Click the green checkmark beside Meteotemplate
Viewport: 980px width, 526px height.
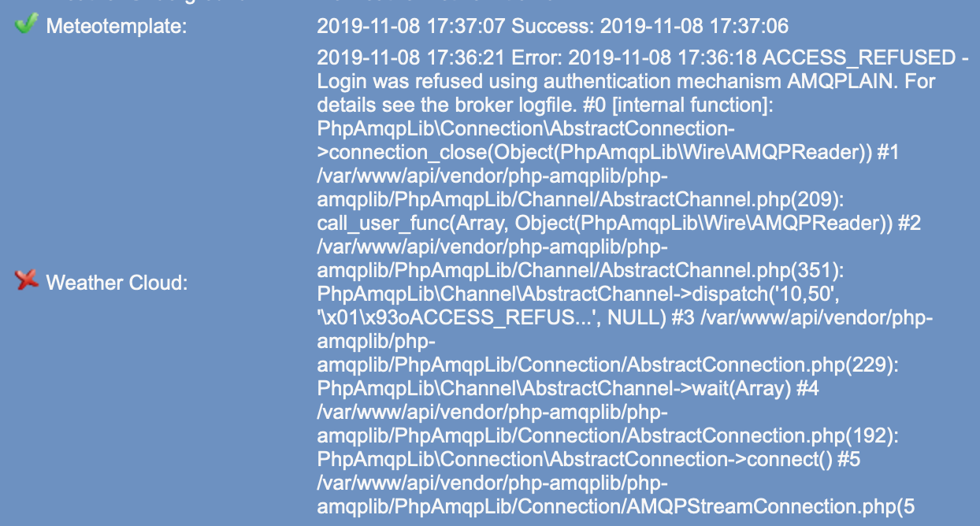(26, 25)
